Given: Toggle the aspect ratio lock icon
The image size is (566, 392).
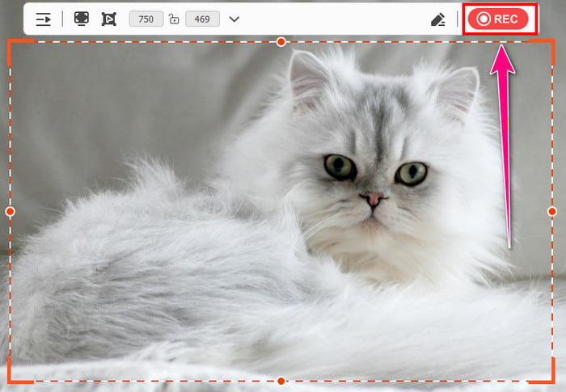Looking at the screenshot, I should pyautogui.click(x=174, y=19).
